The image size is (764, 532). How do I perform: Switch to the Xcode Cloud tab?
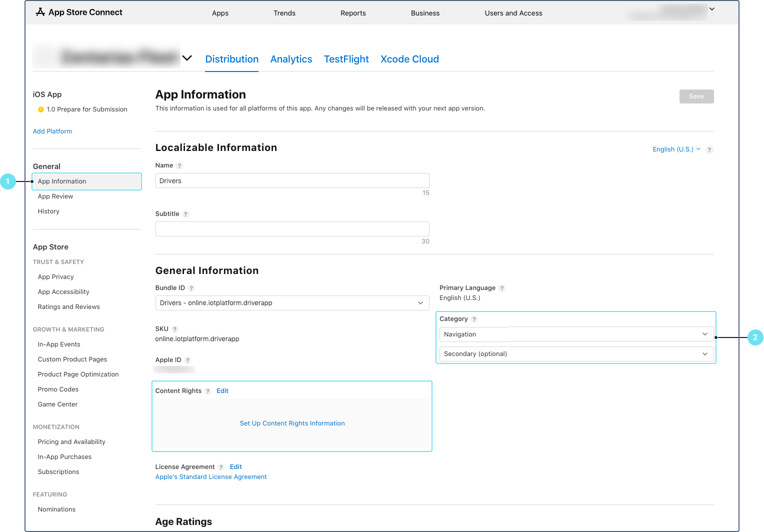point(409,59)
